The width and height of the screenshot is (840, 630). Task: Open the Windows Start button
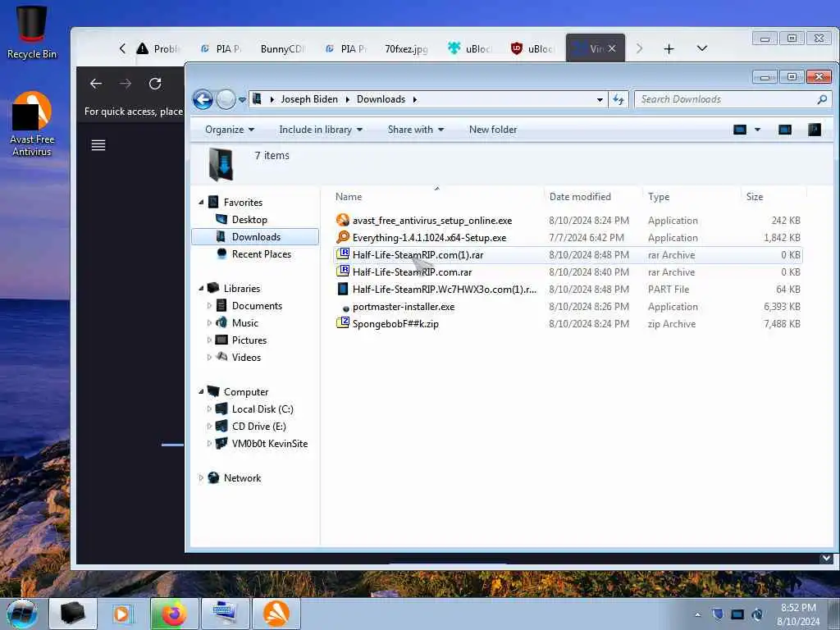pyautogui.click(x=22, y=614)
